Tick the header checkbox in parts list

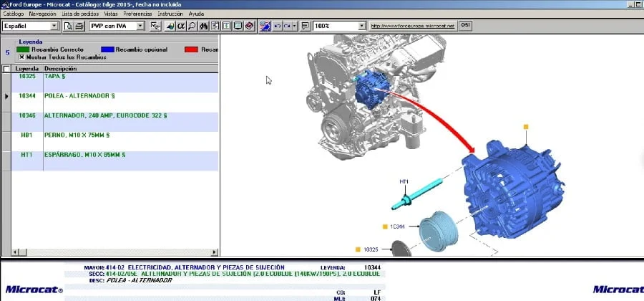point(6,69)
